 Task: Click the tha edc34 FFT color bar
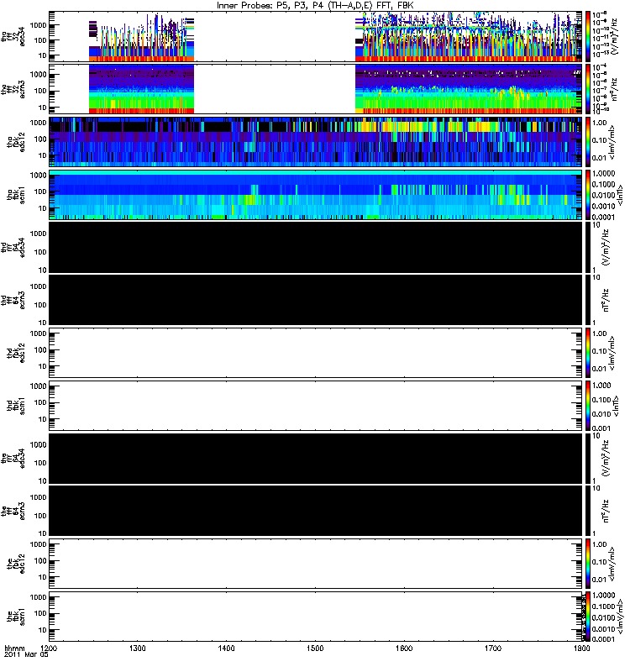coord(588,36)
